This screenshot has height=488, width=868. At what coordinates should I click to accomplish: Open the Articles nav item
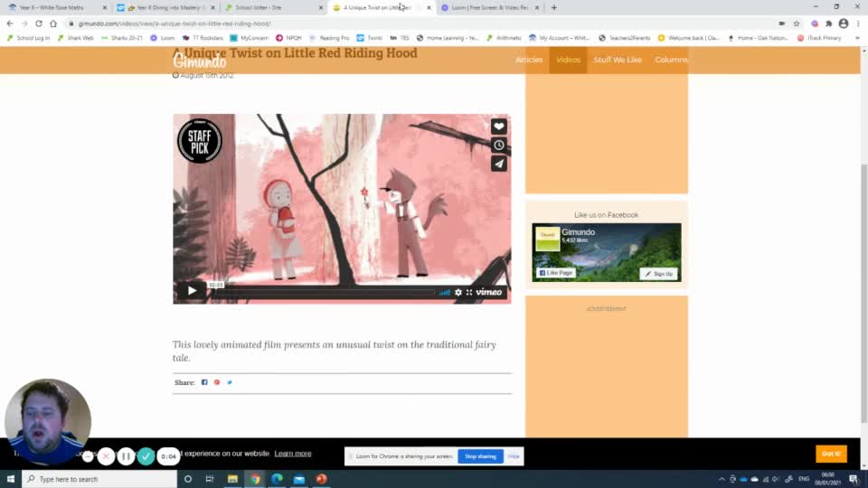529,60
